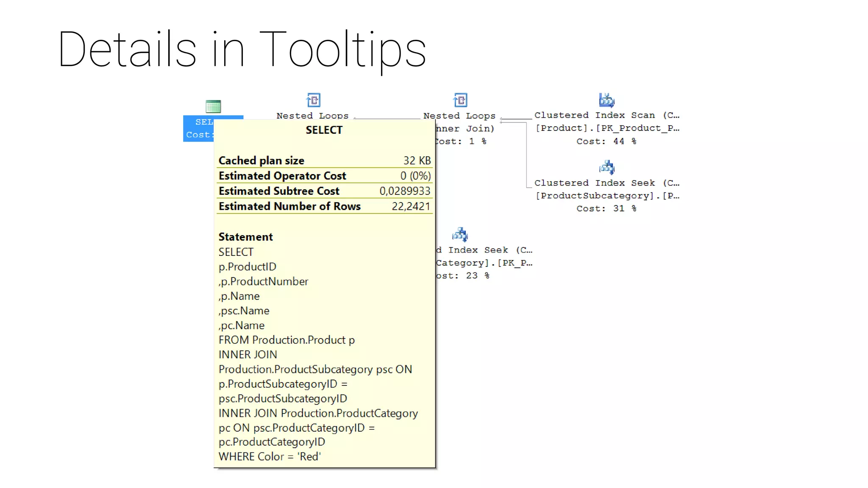This screenshot has width=868, height=488.
Task: Click the ',p.ProductNumber' statement line
Action: coord(263,282)
